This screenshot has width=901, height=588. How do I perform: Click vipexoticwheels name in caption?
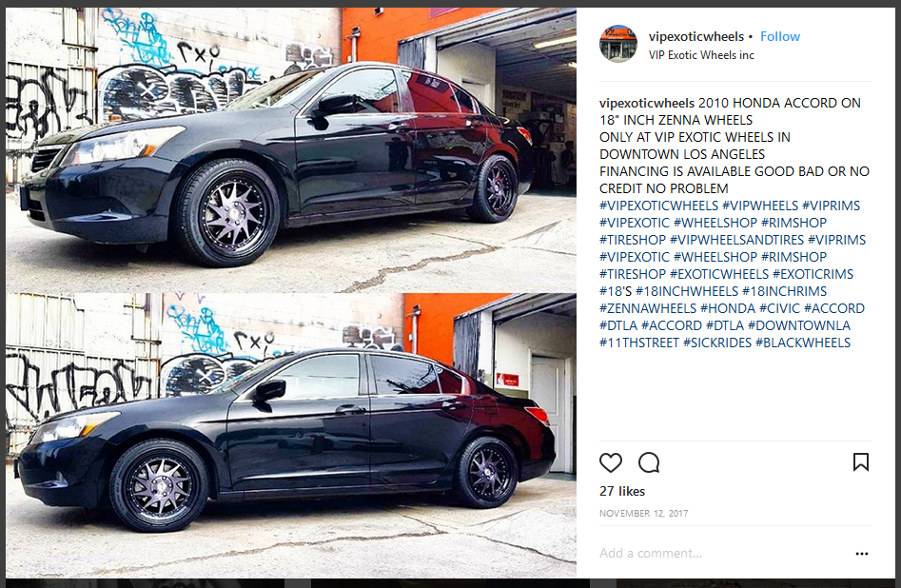[646, 103]
